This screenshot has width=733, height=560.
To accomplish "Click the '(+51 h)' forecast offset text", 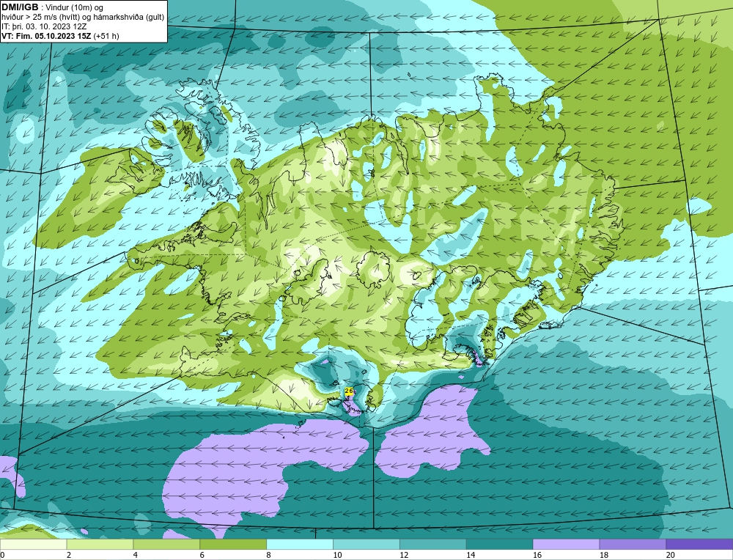I will click(x=106, y=36).
